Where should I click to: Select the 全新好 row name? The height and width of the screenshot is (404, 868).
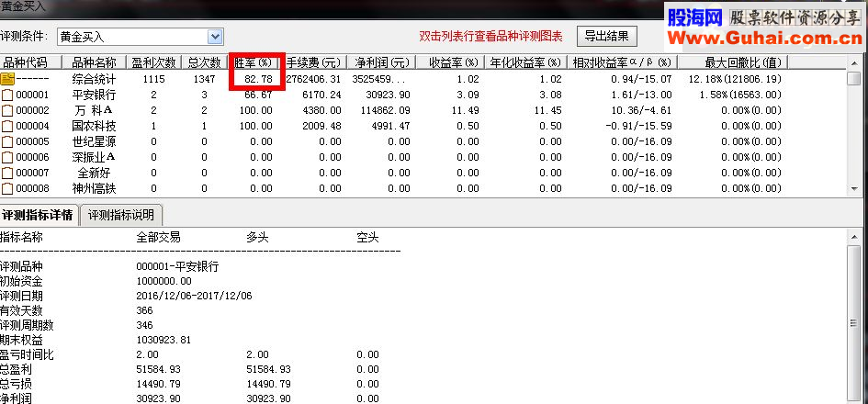coord(94,173)
